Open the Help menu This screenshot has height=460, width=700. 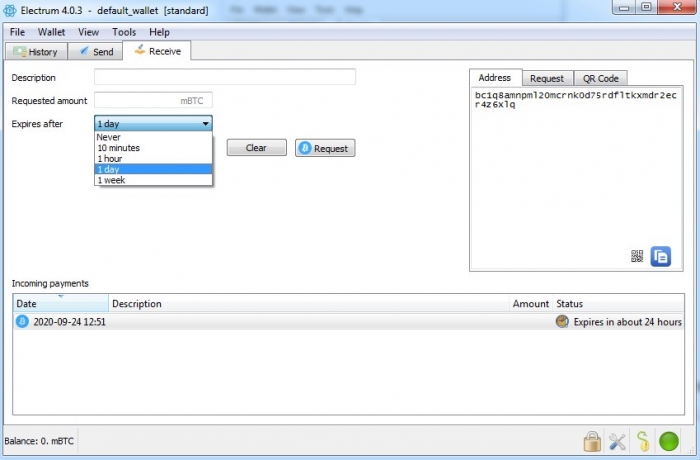click(159, 32)
